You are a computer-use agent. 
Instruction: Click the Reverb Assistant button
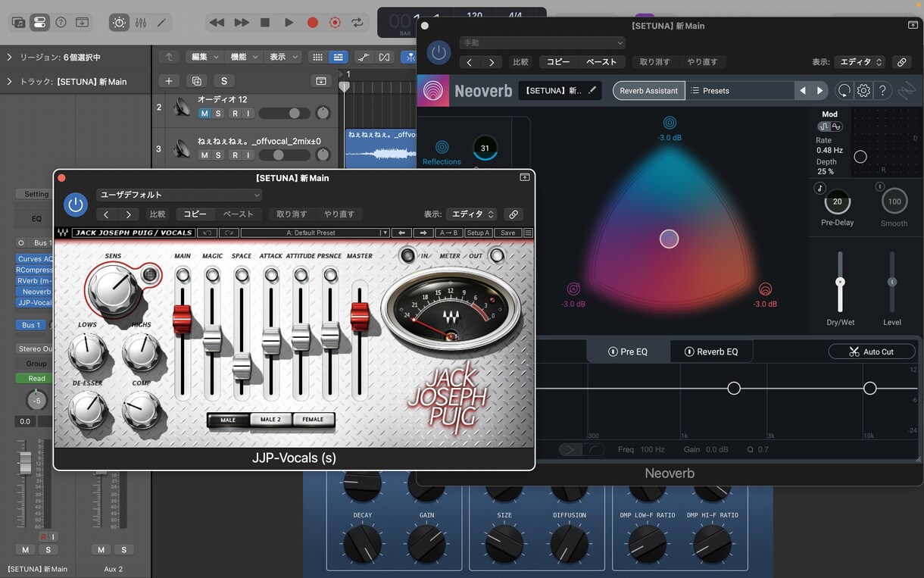[648, 91]
